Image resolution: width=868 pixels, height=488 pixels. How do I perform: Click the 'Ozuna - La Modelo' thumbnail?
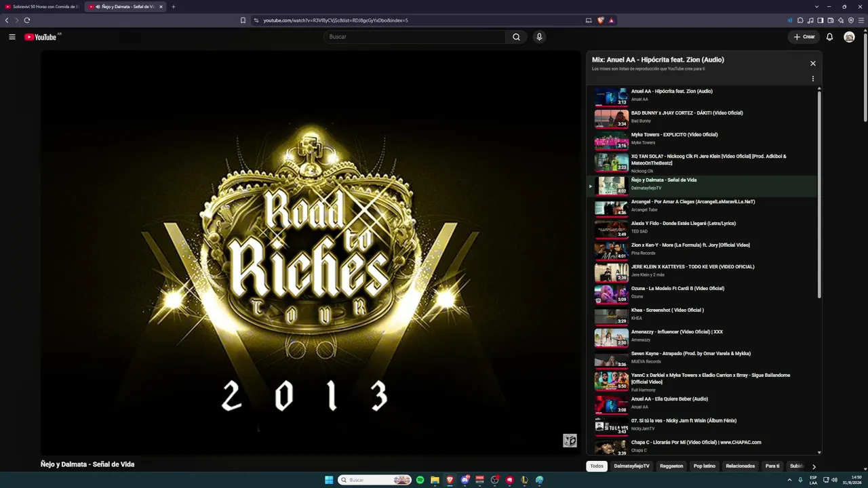(x=611, y=293)
